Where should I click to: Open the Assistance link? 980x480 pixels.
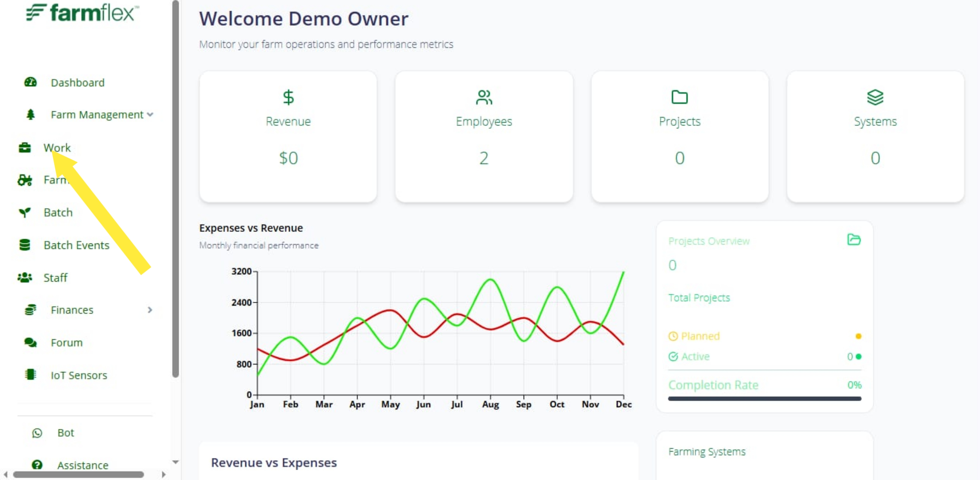pos(83,465)
